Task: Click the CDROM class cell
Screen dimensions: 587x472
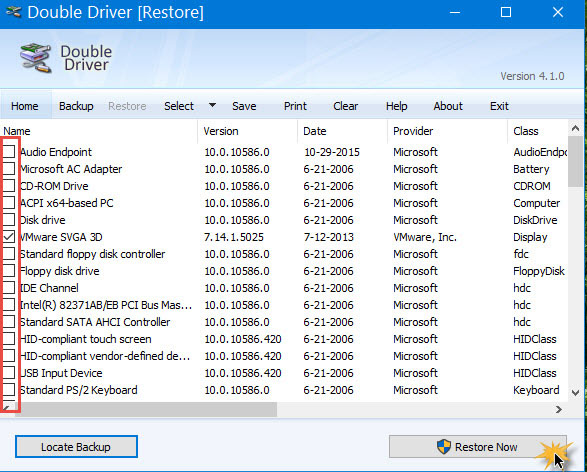Action: click(x=532, y=186)
